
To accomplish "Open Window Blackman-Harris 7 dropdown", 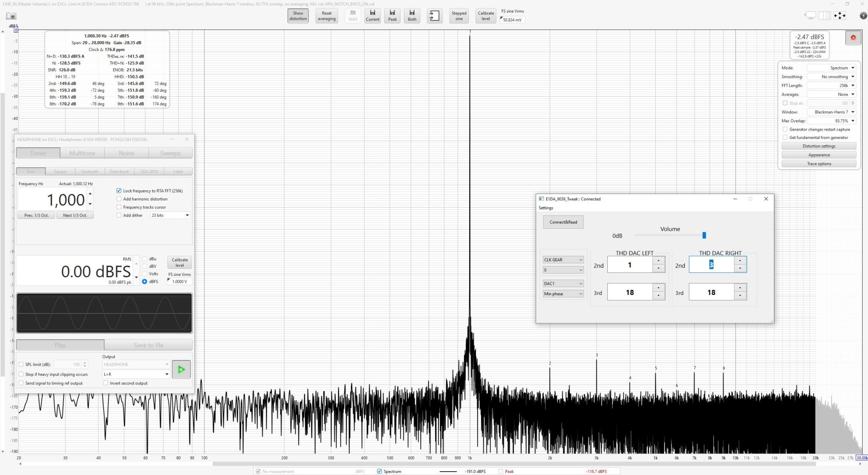I will [x=832, y=112].
